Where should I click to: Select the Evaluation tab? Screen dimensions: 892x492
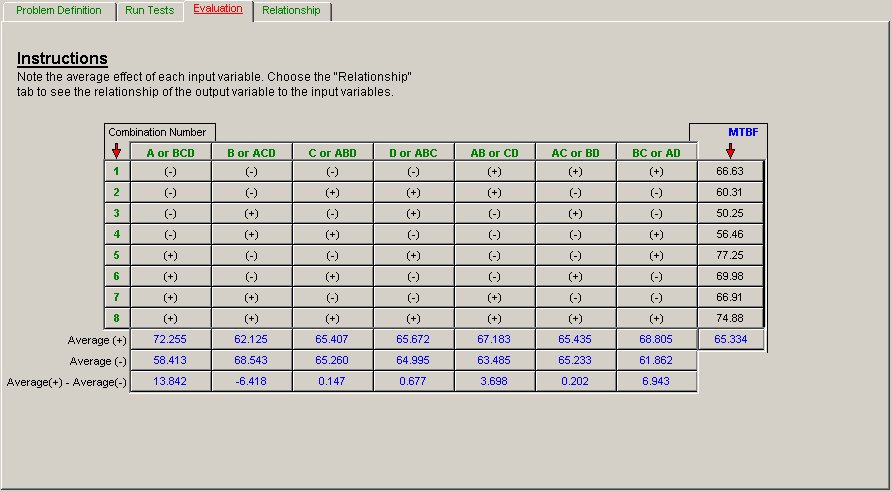tap(217, 9)
